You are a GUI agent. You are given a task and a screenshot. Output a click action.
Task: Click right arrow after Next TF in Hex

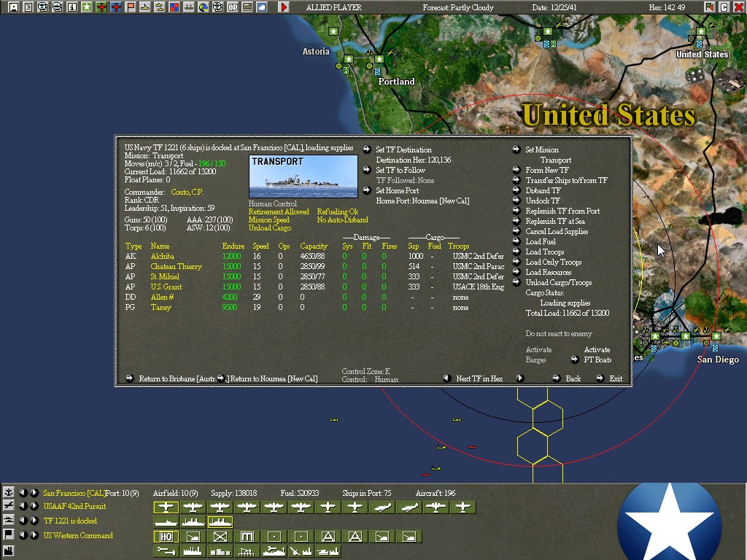[x=519, y=378]
